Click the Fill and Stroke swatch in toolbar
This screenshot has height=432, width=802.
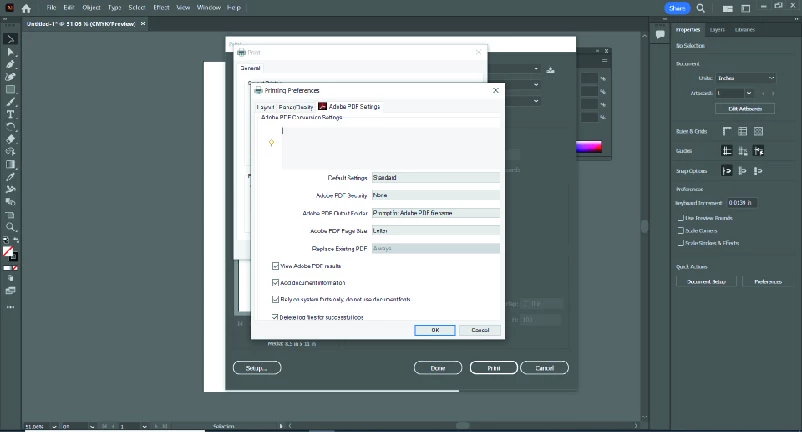[x=10, y=253]
